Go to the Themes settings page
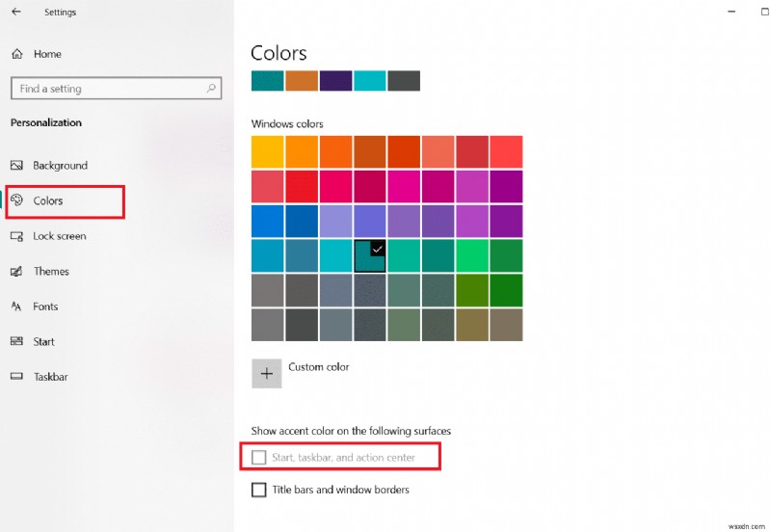 point(51,271)
